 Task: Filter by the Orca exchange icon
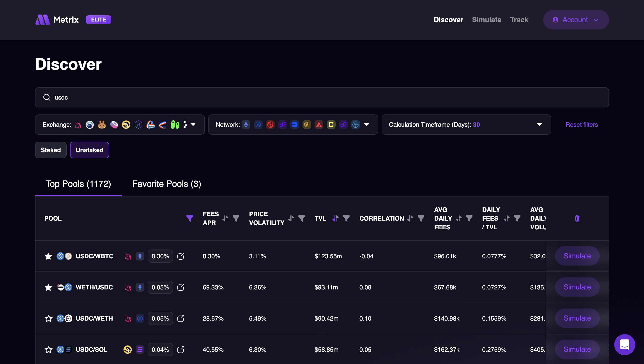pyautogui.click(x=126, y=124)
